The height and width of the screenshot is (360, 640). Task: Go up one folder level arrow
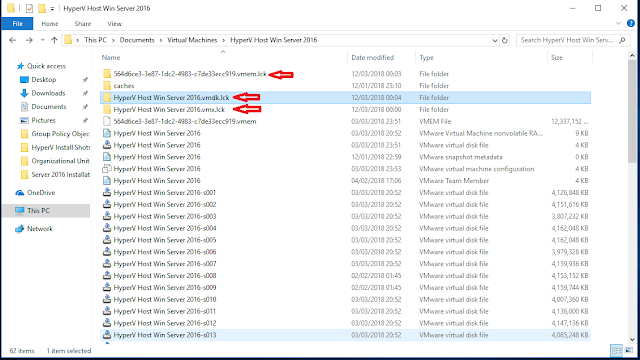pos(54,40)
